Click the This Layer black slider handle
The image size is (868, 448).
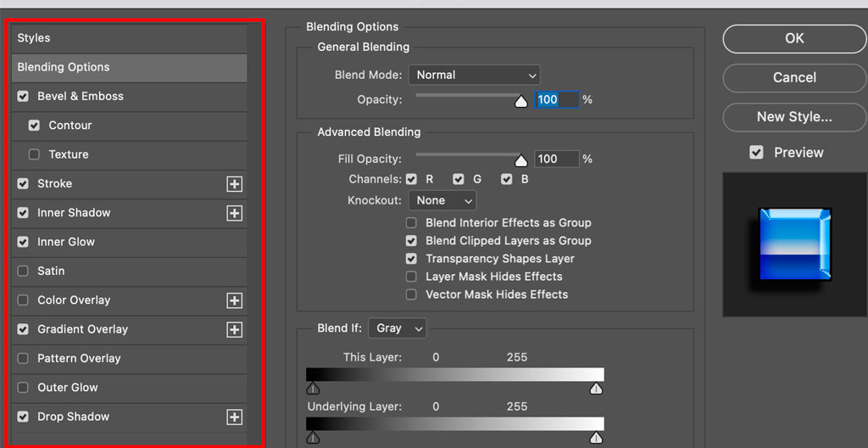point(314,388)
